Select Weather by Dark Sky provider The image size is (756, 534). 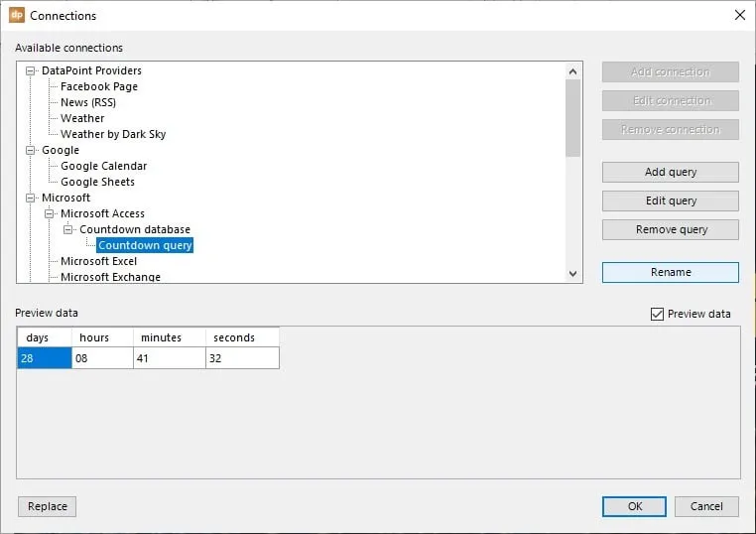[x=113, y=134]
